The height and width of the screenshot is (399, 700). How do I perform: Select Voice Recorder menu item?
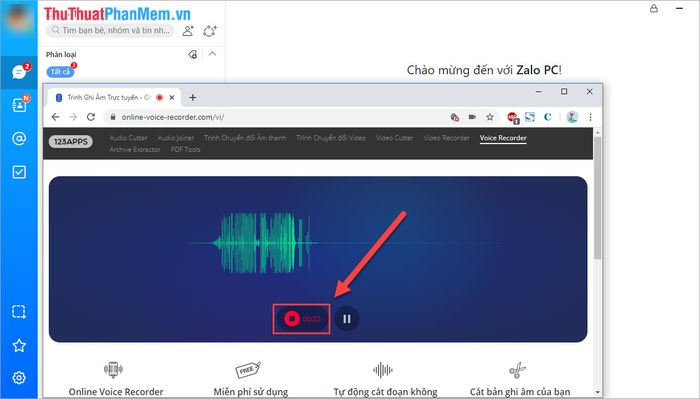503,138
